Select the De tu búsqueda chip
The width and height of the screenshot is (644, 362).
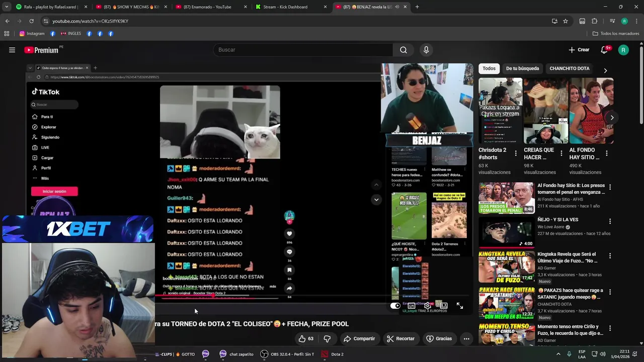pos(522,68)
